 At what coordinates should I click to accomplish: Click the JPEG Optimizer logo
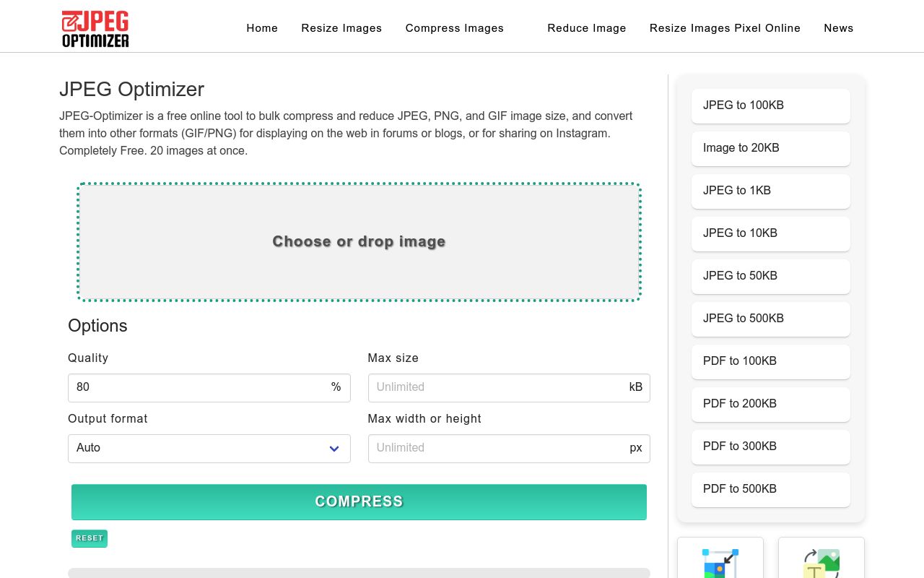[x=95, y=27]
